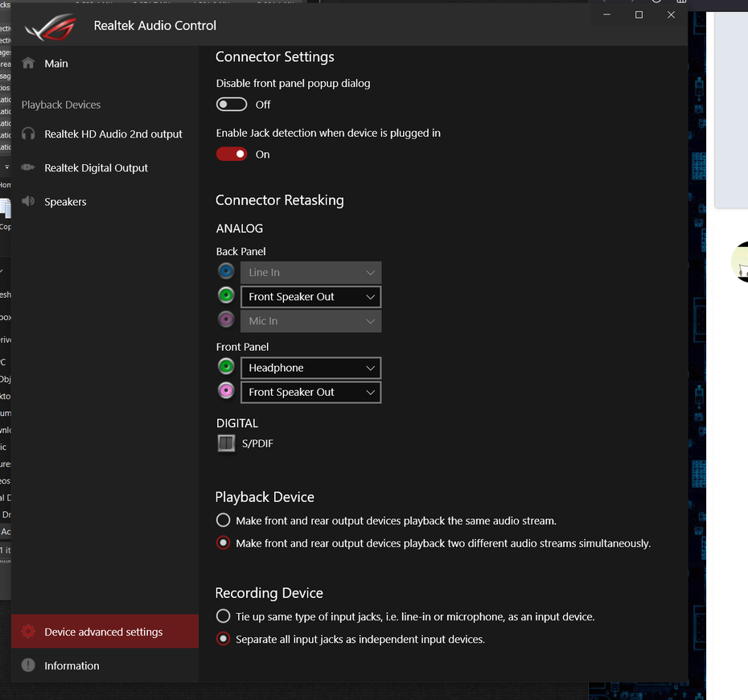Expand the front panel Headphone dropdown
Screen dimensions: 748x700
click(311, 368)
